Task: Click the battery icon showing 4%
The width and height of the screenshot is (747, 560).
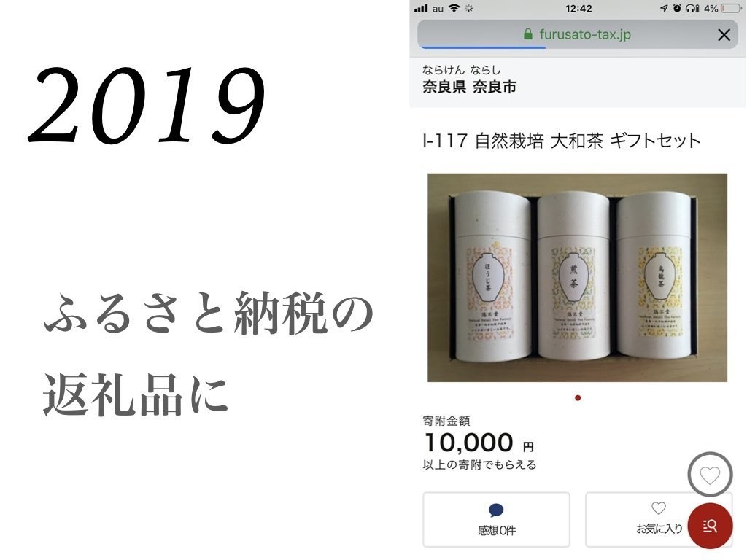Action: click(x=731, y=8)
